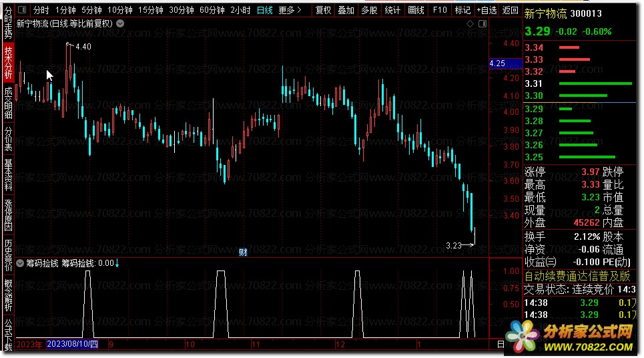Viewport: 644px width, 358px height.
Task: Switch to 分时 chart period
Action: 41,10
